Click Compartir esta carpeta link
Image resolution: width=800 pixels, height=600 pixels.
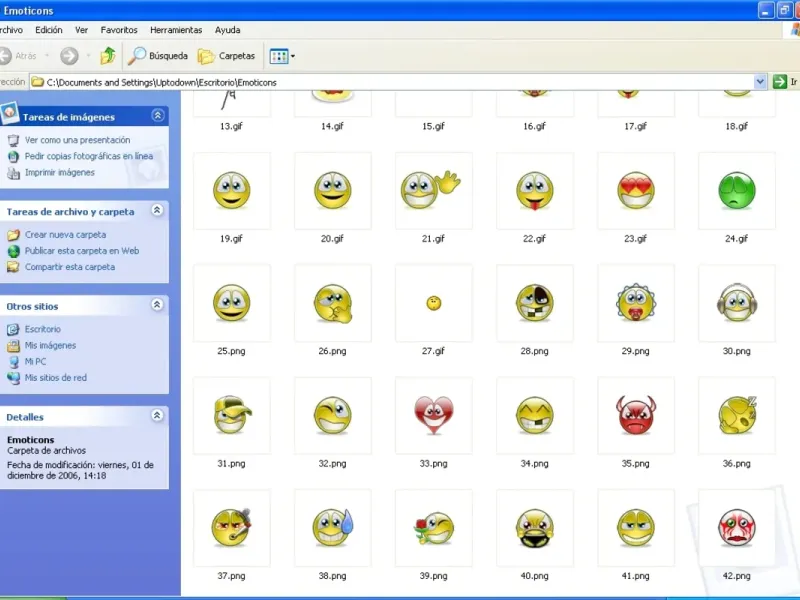click(70, 267)
